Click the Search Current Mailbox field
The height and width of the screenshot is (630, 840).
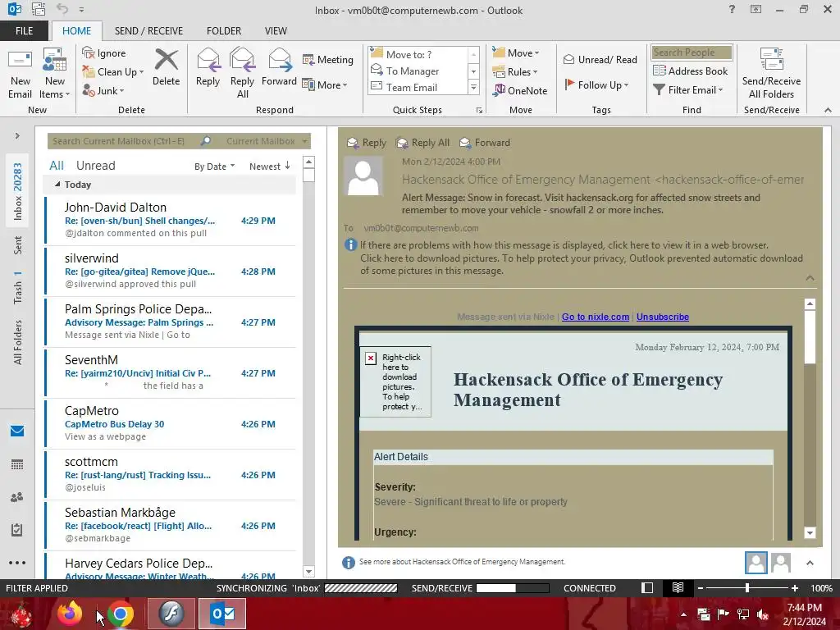point(125,141)
